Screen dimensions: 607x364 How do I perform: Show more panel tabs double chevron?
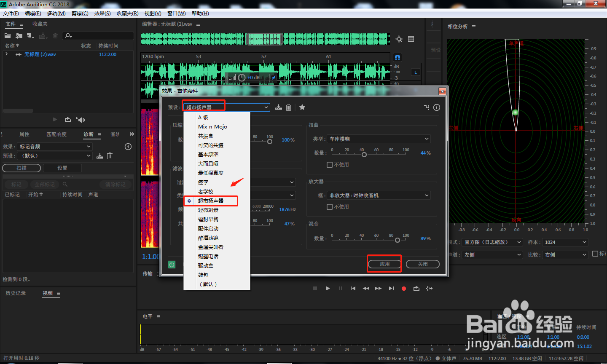click(132, 134)
